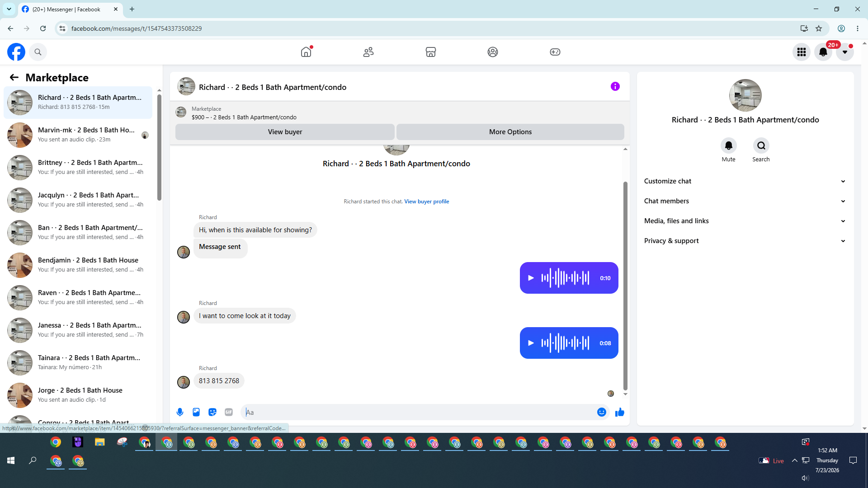This screenshot has width=868, height=488.
Task: Open Windows notification center
Action: [x=853, y=460]
